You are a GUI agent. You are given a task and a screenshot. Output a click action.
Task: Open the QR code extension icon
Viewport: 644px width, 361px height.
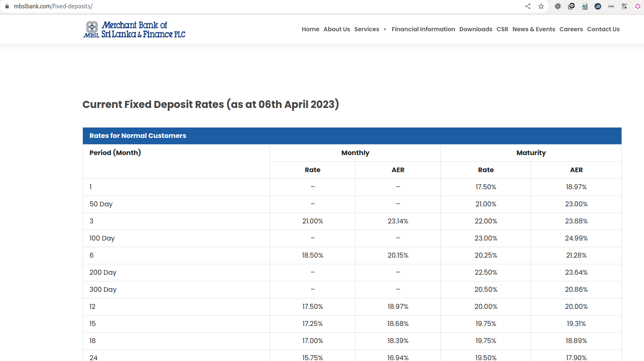[x=624, y=6]
